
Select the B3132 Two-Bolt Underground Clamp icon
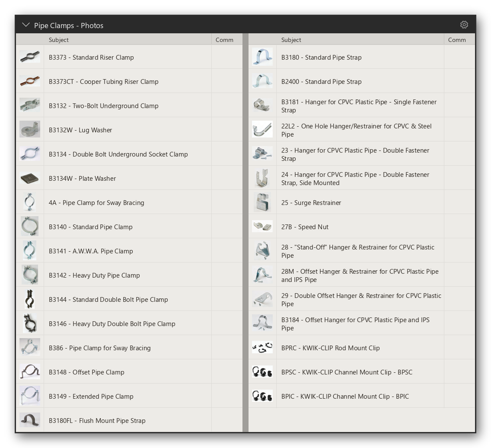click(x=30, y=105)
